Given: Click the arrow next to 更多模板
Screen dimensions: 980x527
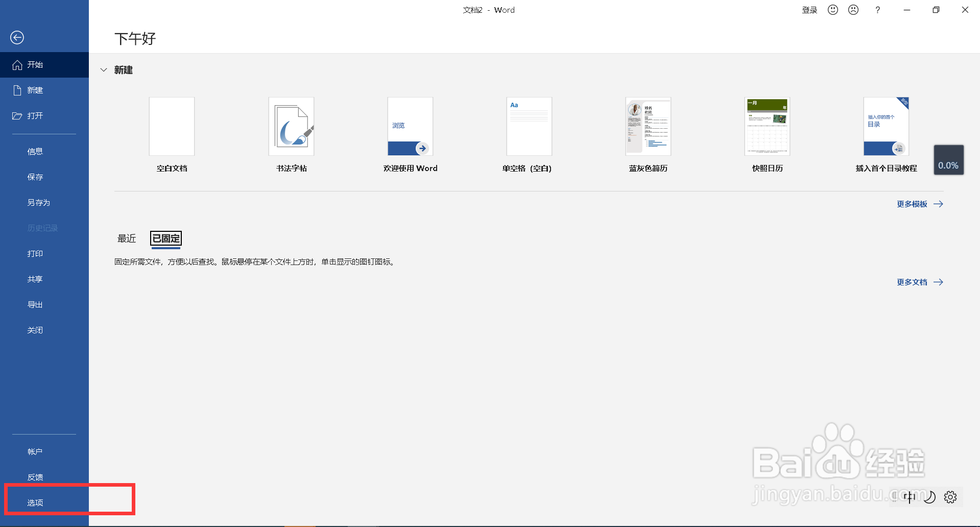Looking at the screenshot, I should point(938,204).
